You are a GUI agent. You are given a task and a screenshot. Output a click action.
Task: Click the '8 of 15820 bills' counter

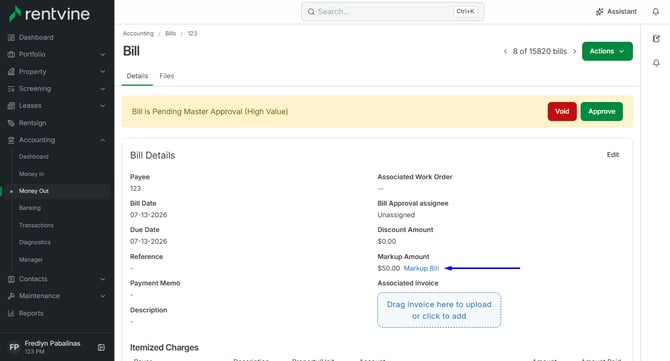click(x=540, y=51)
